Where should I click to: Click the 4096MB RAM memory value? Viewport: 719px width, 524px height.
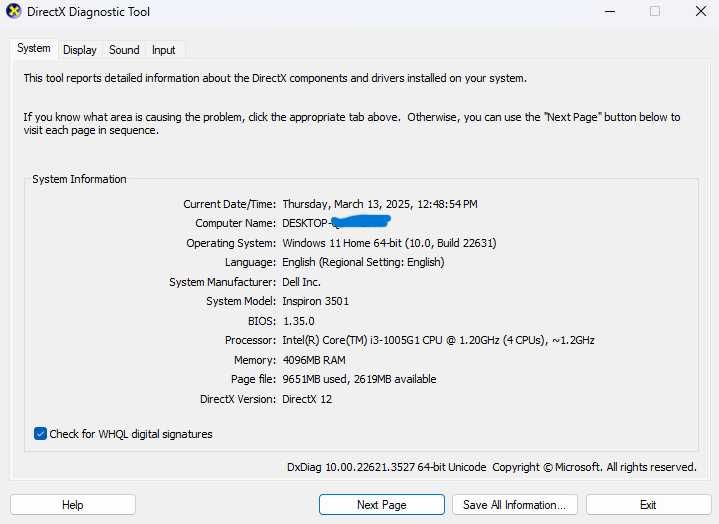[x=314, y=360]
